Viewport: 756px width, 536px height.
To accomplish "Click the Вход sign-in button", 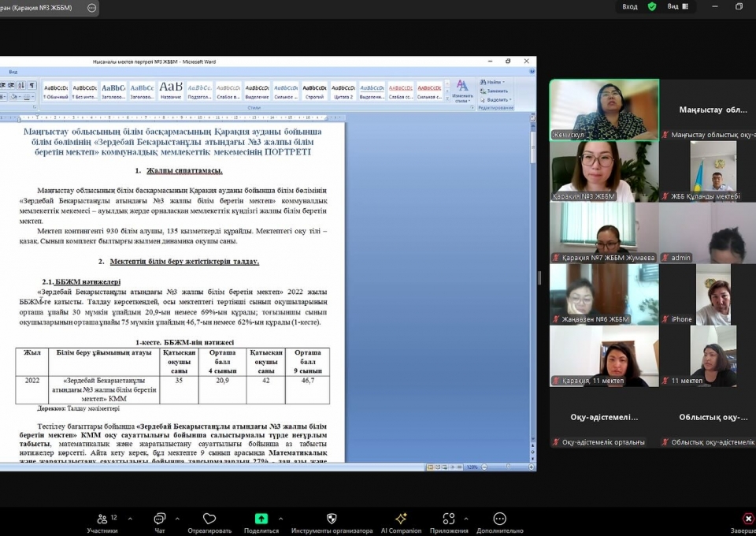I will (x=630, y=7).
